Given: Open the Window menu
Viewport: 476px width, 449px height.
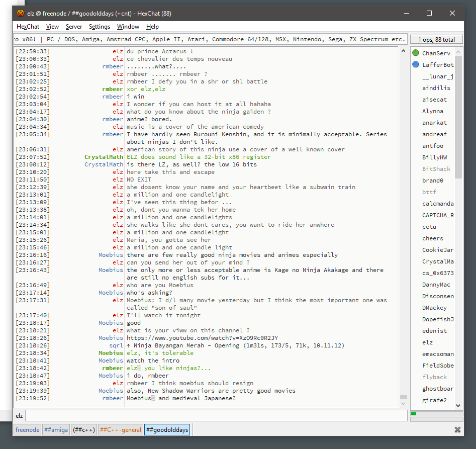Looking at the screenshot, I should [x=128, y=27].
